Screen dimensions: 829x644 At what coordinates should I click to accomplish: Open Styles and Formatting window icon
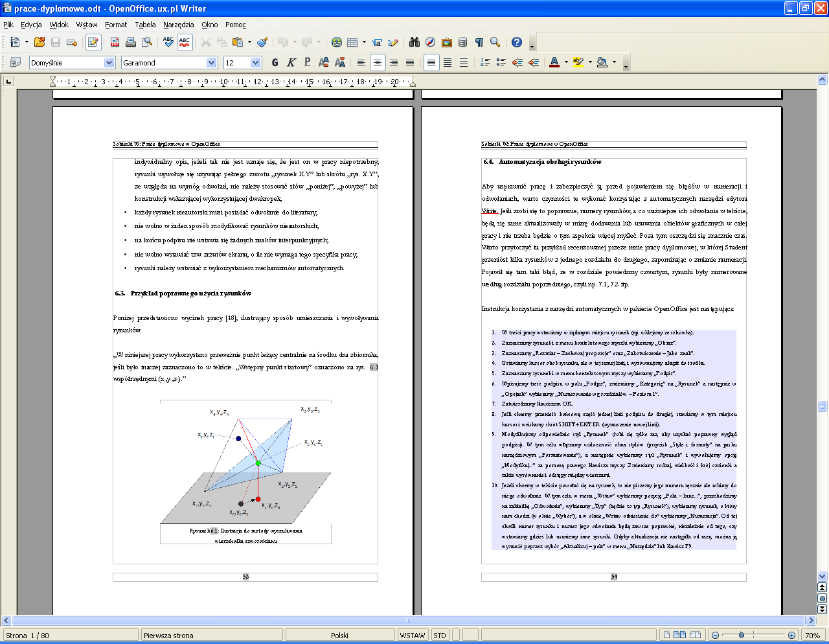tap(15, 62)
